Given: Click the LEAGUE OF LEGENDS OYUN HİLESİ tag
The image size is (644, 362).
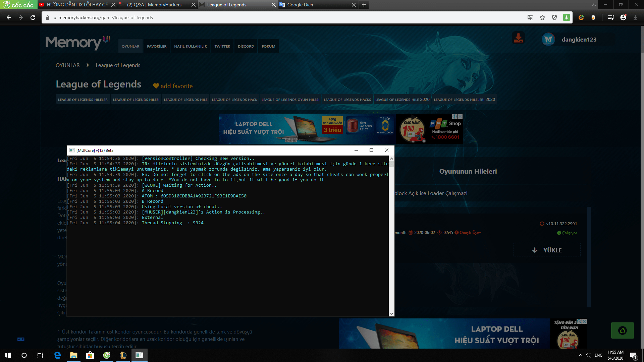Looking at the screenshot, I should tap(290, 100).
